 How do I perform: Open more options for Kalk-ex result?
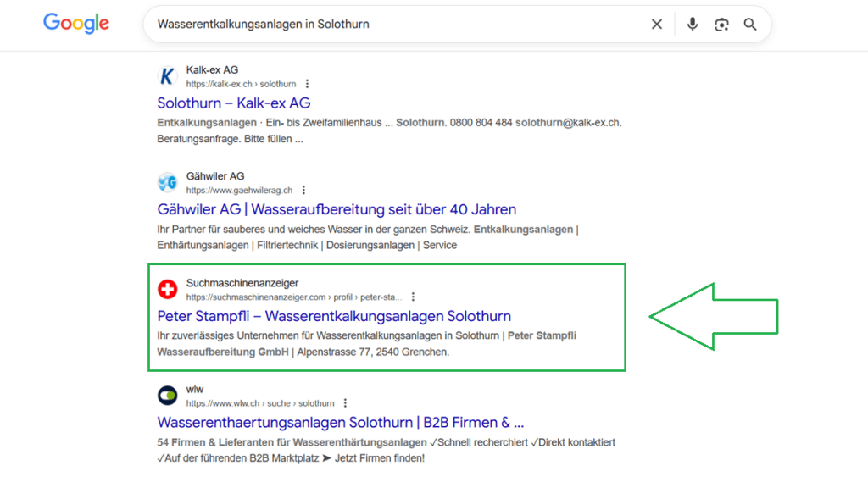[307, 84]
